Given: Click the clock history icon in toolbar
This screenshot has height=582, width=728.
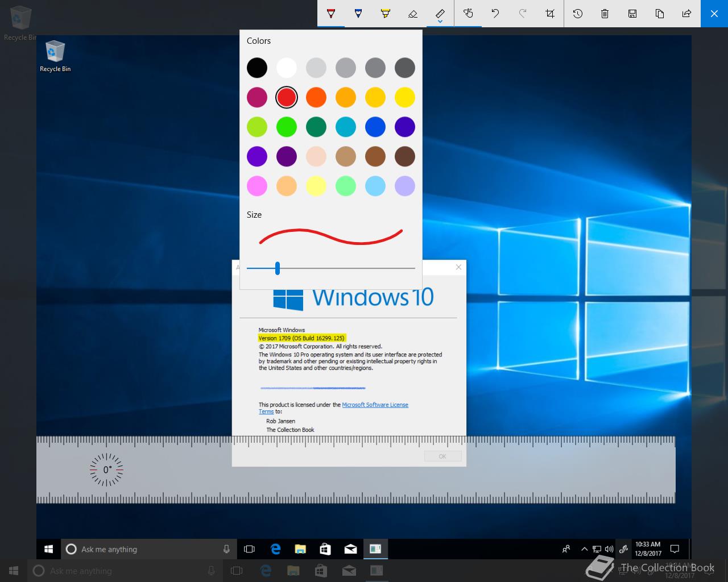Looking at the screenshot, I should [578, 14].
